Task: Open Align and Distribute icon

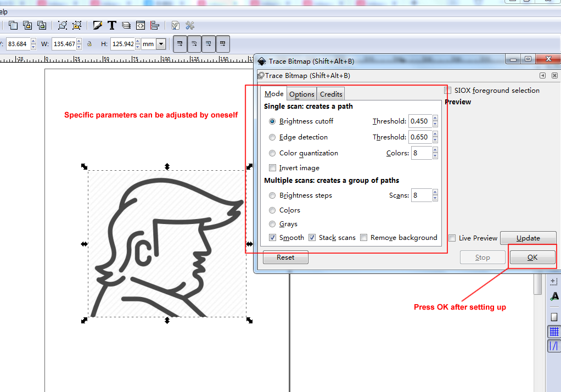Action: pos(155,25)
